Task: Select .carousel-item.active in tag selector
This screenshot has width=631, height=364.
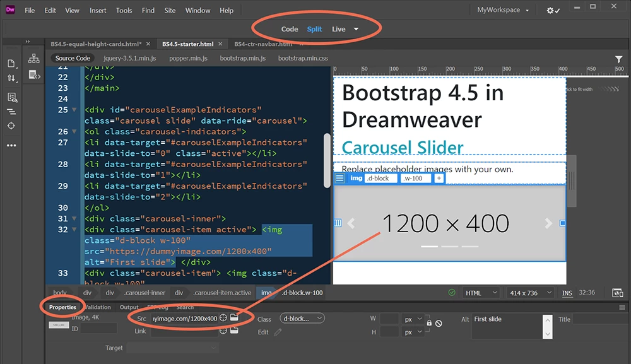Action: pyautogui.click(x=222, y=293)
